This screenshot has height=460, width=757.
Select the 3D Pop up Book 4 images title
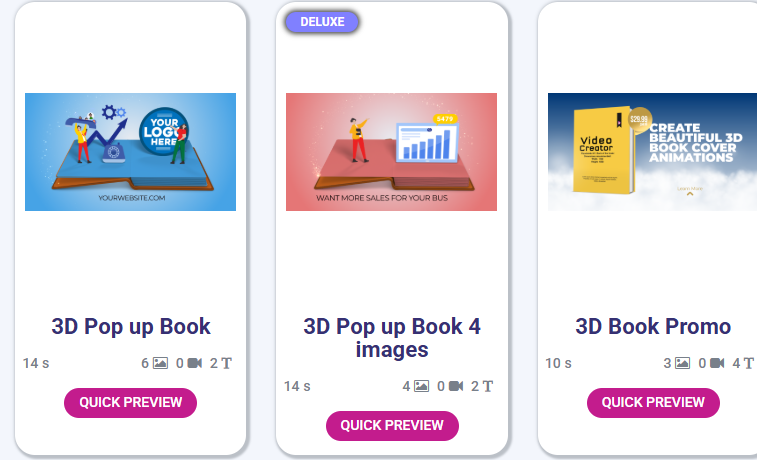(392, 338)
